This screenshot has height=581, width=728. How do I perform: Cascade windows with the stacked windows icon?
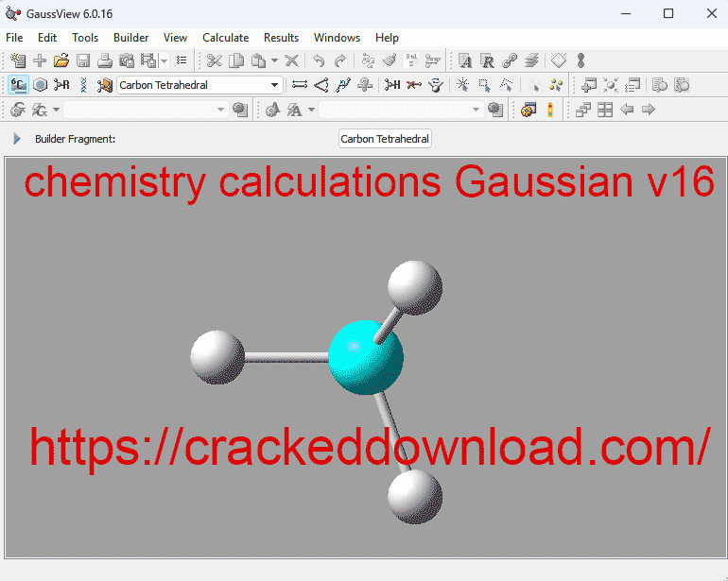click(x=583, y=110)
